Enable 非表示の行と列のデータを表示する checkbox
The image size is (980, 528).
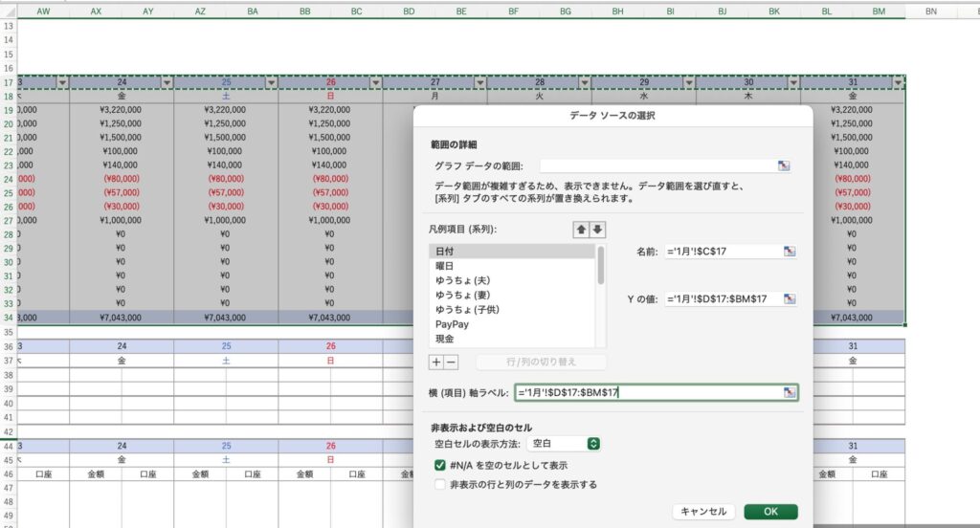click(440, 485)
